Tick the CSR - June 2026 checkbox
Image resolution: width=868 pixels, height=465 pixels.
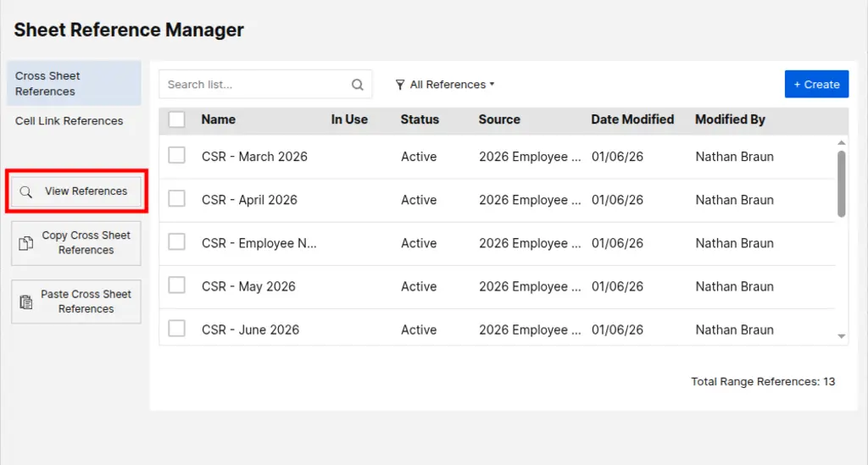coord(176,329)
